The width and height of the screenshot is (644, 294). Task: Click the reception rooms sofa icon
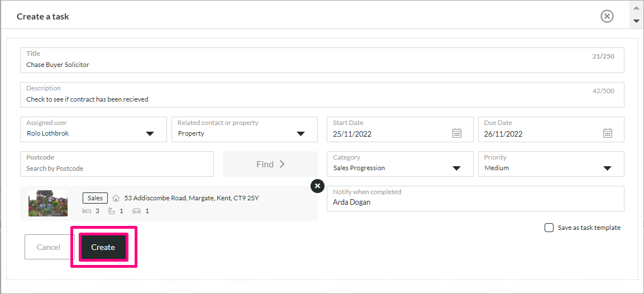(136, 211)
